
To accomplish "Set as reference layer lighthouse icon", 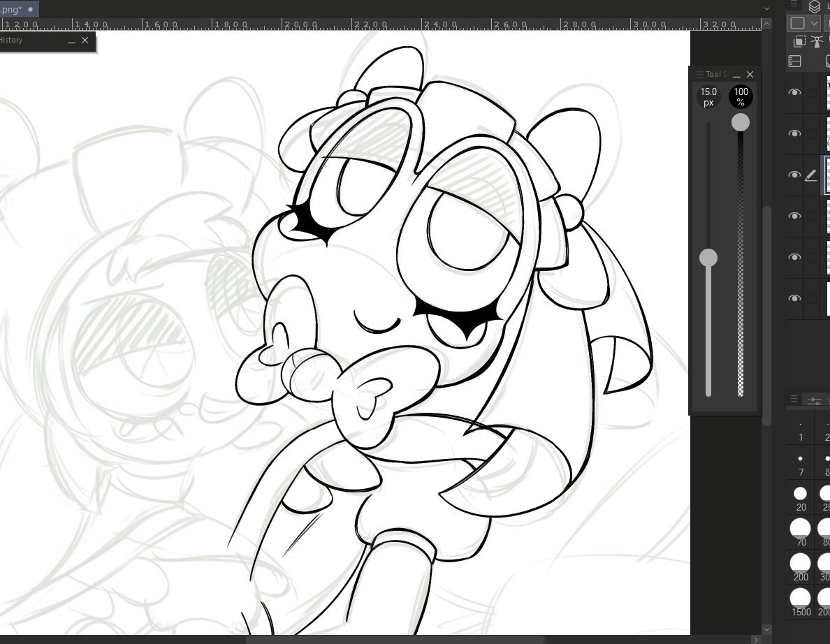I will pyautogui.click(x=817, y=41).
